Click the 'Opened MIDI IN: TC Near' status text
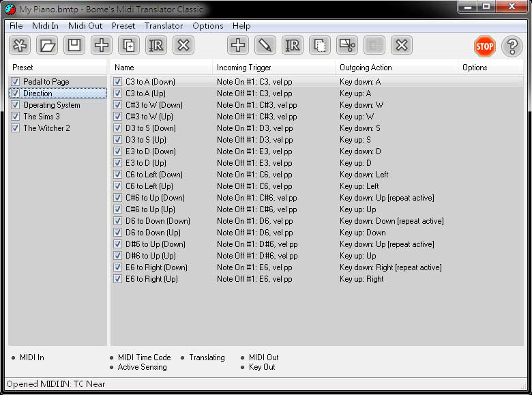 tap(56, 384)
